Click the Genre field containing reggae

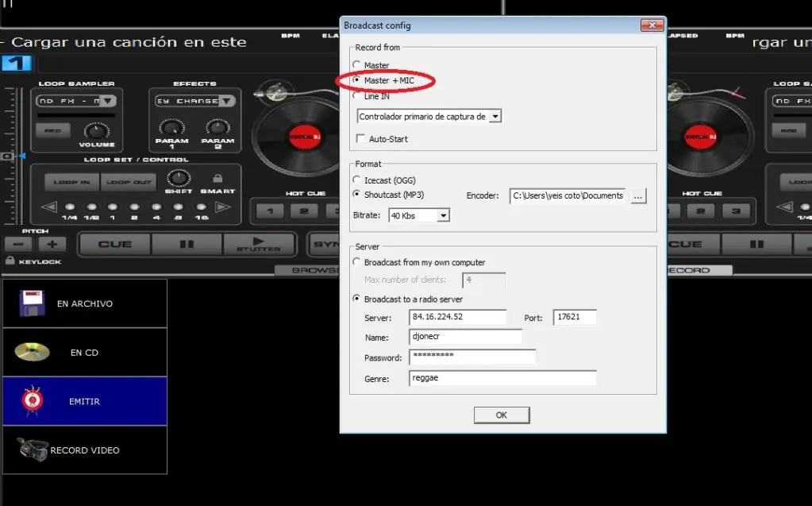[x=502, y=378]
